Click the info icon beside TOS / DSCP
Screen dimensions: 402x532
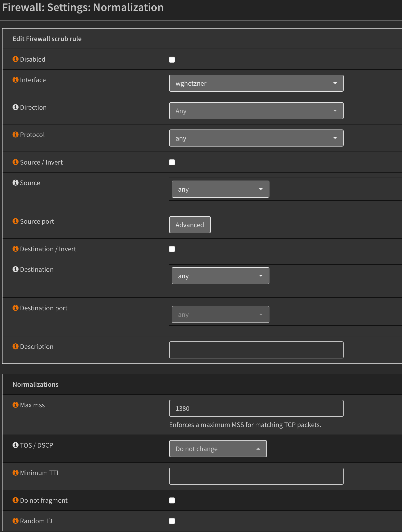tap(16, 445)
